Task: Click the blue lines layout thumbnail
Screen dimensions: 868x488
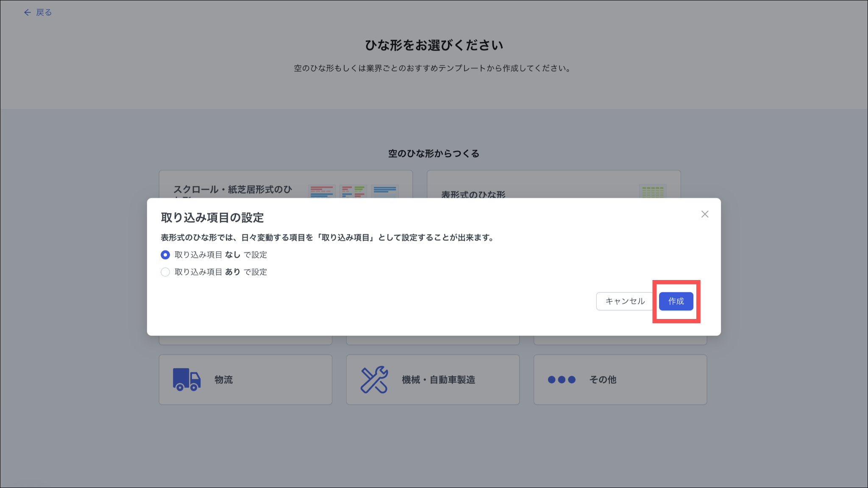Action: [x=385, y=191]
